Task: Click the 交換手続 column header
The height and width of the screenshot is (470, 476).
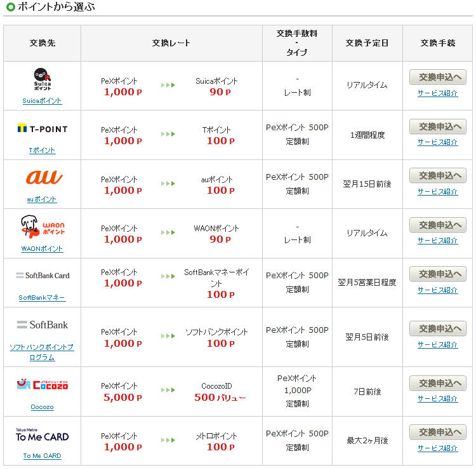Action: click(x=437, y=43)
